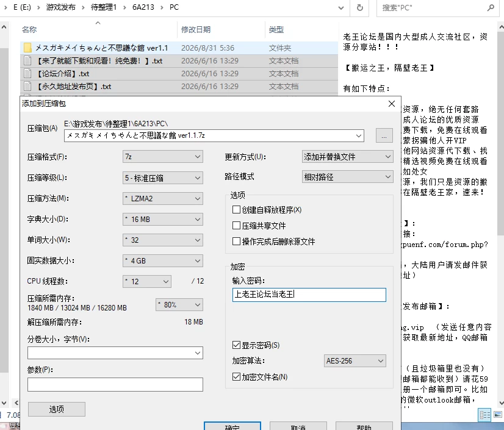Click the 选项 button at dialog bottom
This screenshot has width=504, height=430.
(x=57, y=409)
